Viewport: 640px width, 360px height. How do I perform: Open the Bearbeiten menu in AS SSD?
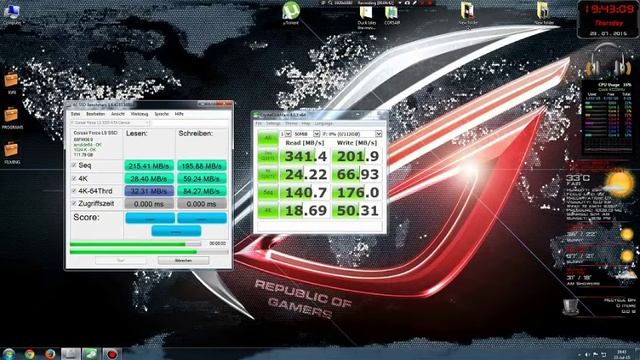pyautogui.click(x=96, y=114)
